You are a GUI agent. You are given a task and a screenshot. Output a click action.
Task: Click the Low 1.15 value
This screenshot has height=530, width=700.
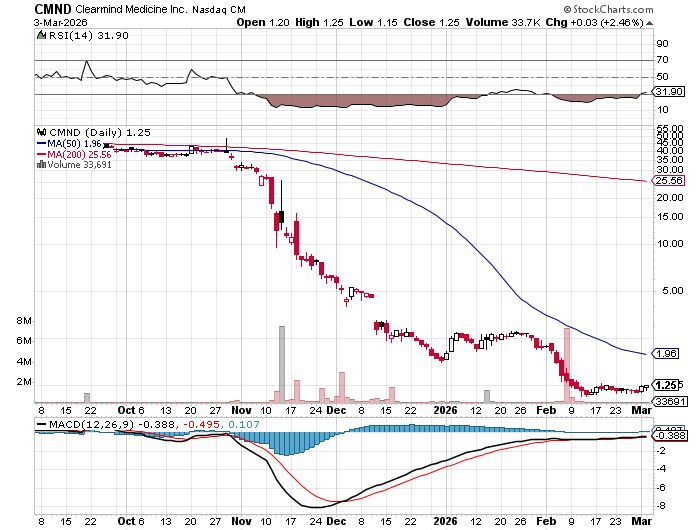coord(373,22)
